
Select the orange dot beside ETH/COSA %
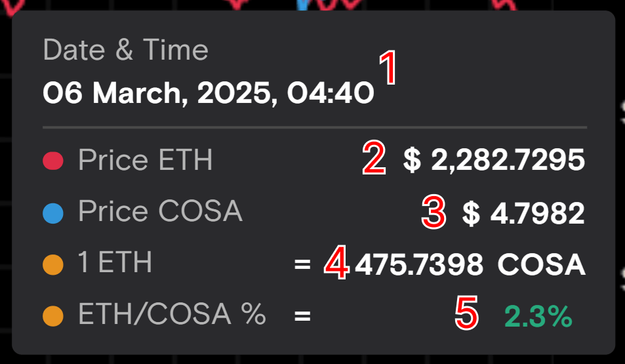(52, 317)
